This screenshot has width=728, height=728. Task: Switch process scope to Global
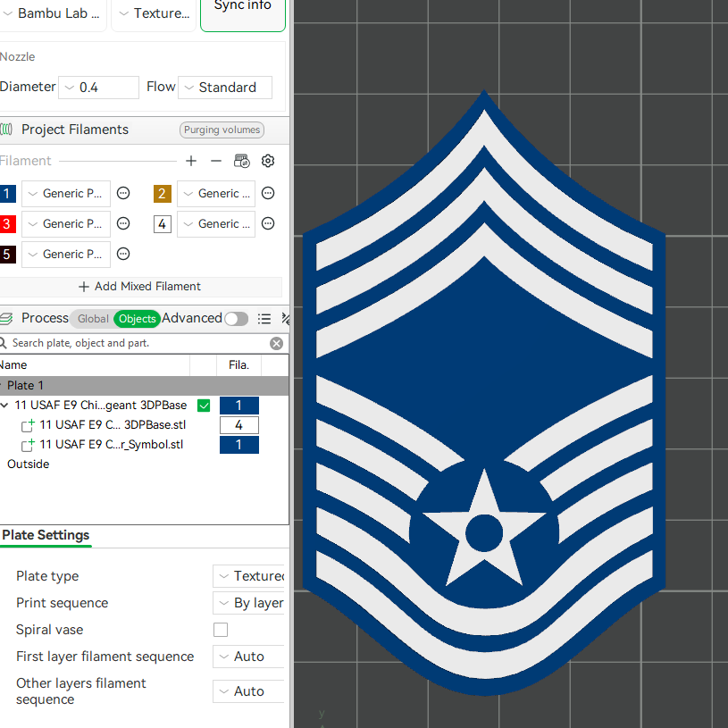tap(93, 319)
